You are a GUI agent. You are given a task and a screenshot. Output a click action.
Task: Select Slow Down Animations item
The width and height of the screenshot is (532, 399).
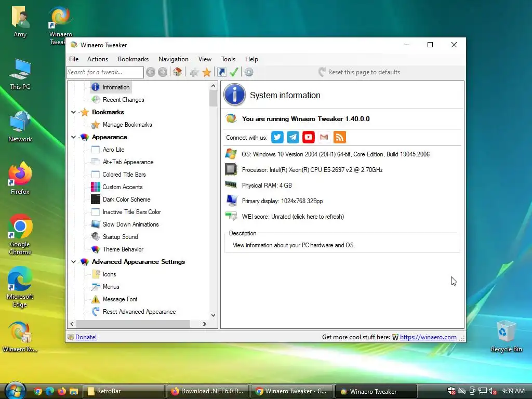[x=130, y=224]
